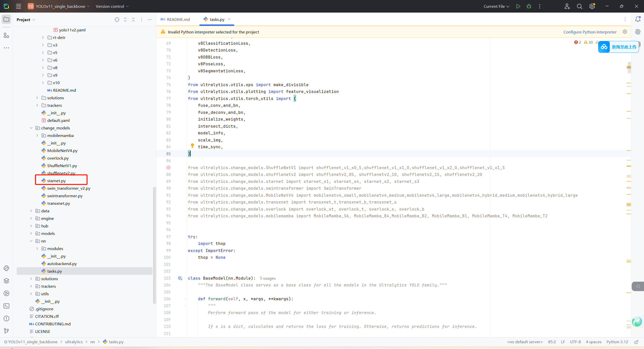Collapse the change_models folder
Image resolution: width=644 pixels, height=349 pixels.
31,128
